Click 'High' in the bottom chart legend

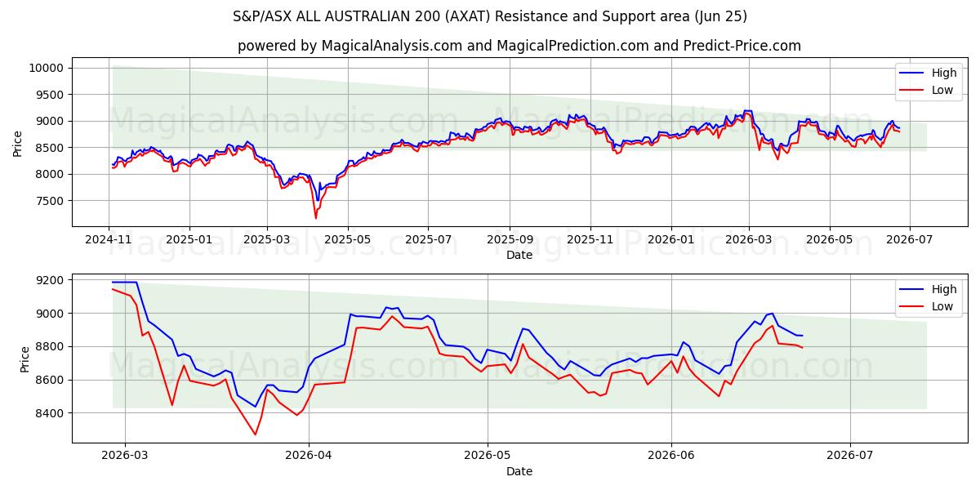pos(944,289)
